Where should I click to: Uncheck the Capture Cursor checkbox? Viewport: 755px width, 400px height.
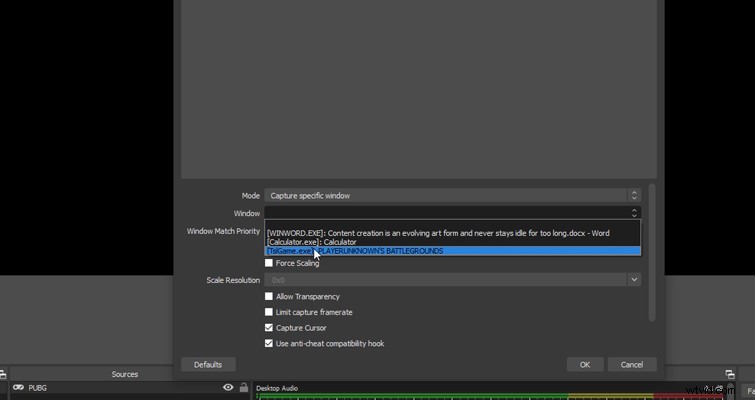coord(269,328)
